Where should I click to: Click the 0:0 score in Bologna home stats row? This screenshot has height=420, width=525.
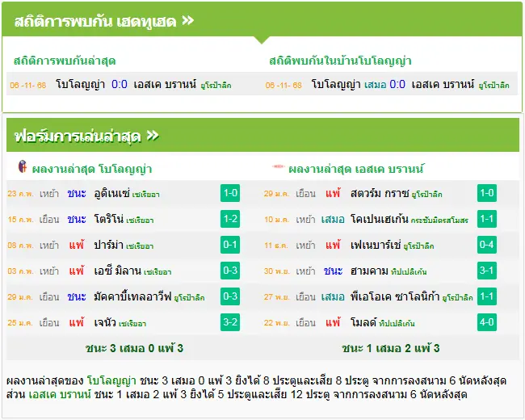(397, 84)
